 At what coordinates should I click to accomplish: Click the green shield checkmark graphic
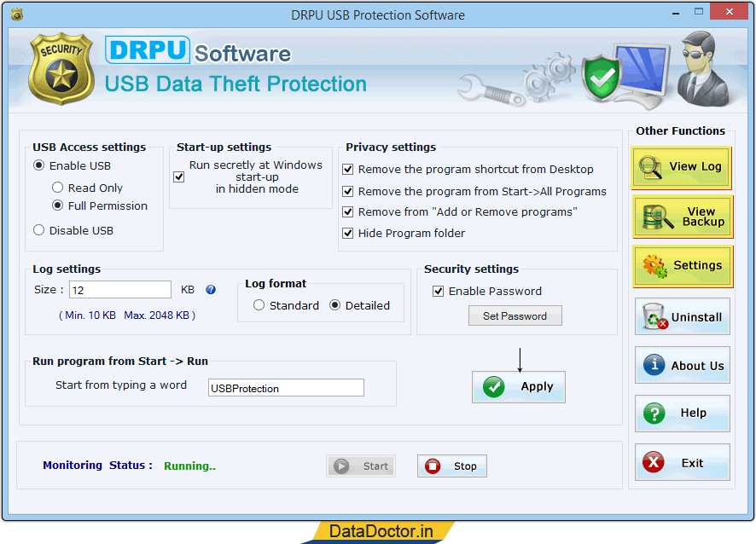(602, 77)
